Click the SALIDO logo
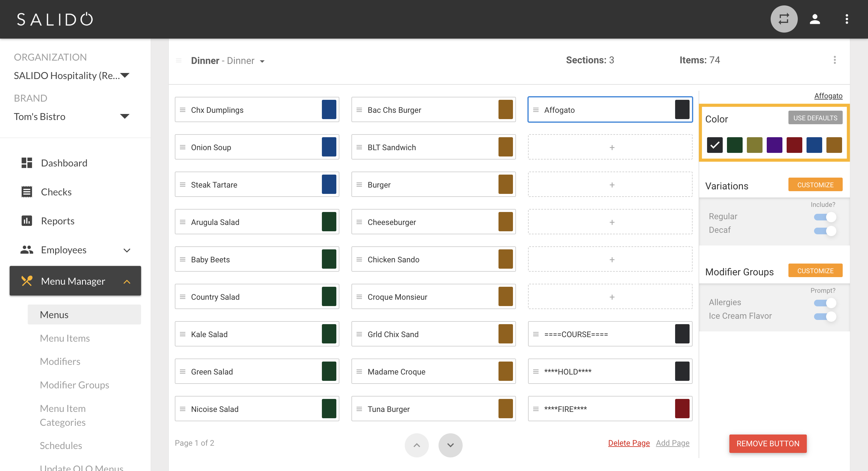 pyautogui.click(x=55, y=19)
